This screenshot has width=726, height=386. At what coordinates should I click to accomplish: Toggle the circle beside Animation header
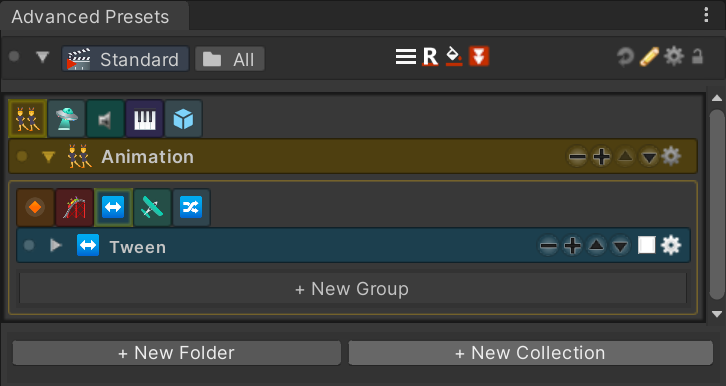click(22, 156)
